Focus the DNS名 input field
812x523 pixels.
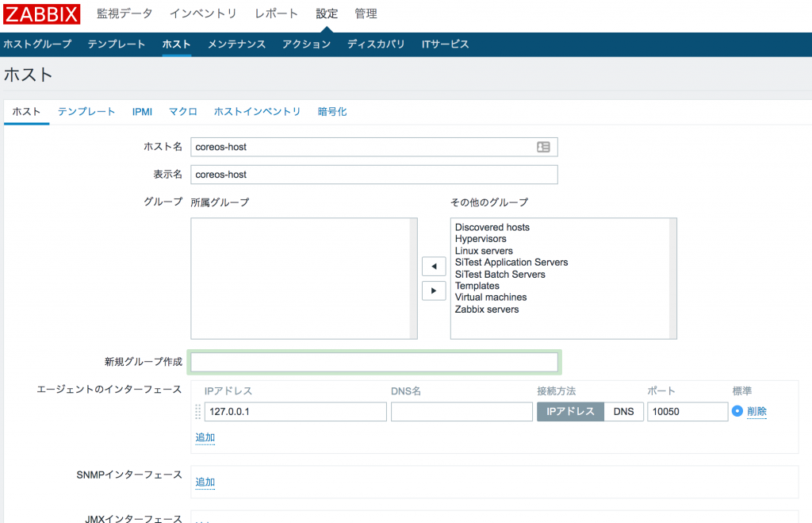(462, 412)
